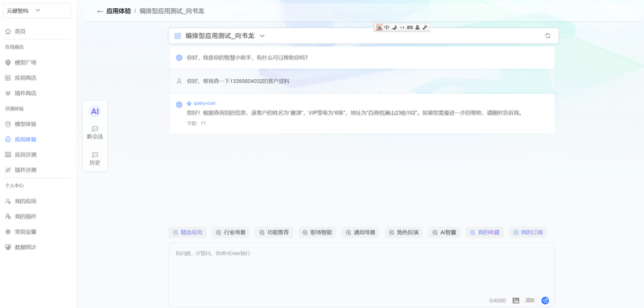
Task: Select the 功能推荐 tab
Action: tap(274, 232)
